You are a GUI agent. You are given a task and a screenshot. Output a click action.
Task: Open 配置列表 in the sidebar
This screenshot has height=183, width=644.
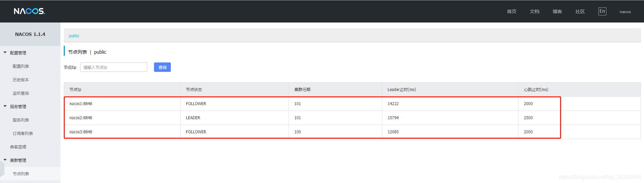point(21,66)
